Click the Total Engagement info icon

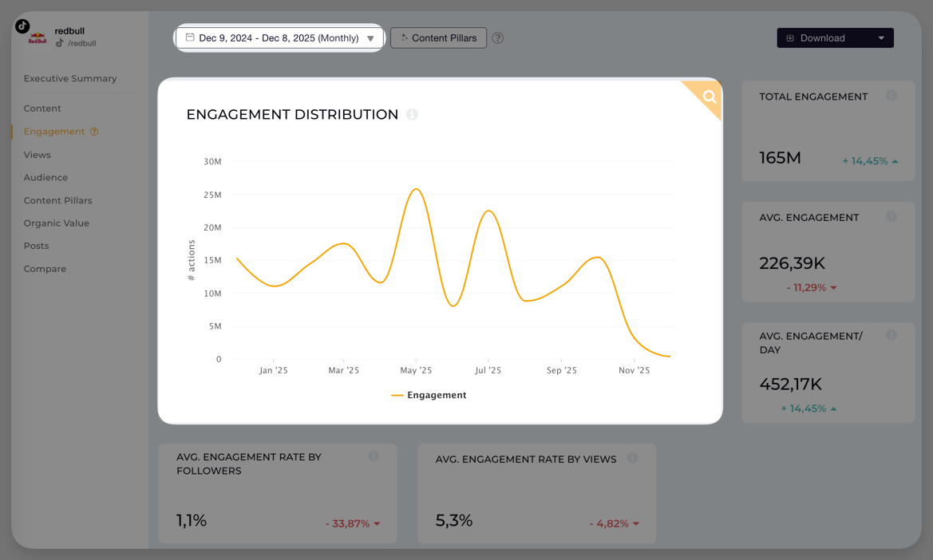pyautogui.click(x=891, y=96)
